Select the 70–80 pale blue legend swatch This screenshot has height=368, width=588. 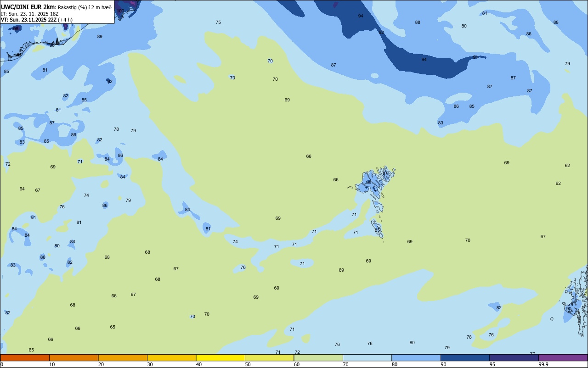(x=367, y=357)
